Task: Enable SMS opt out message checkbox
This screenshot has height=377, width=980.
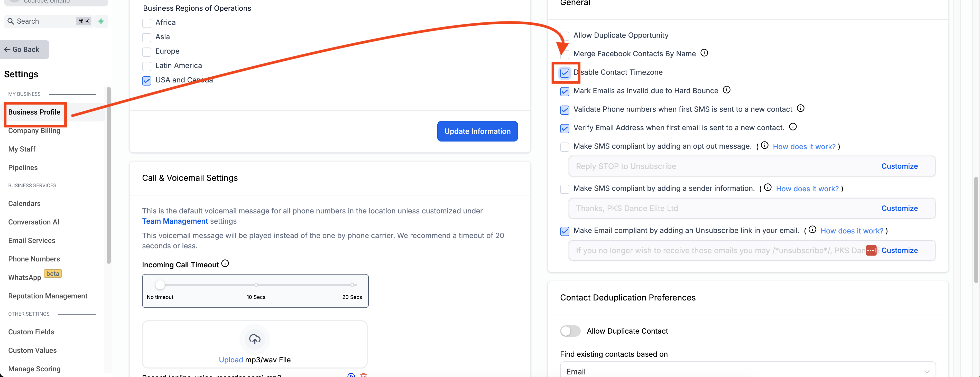Action: point(565,147)
